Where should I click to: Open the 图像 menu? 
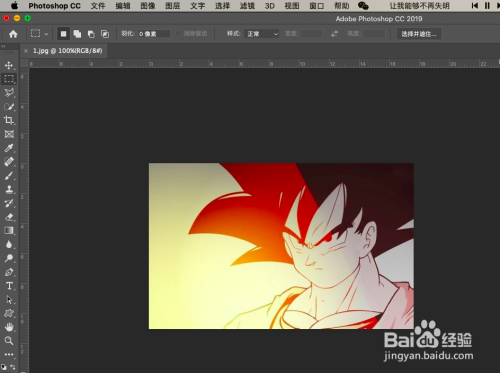(148, 6)
